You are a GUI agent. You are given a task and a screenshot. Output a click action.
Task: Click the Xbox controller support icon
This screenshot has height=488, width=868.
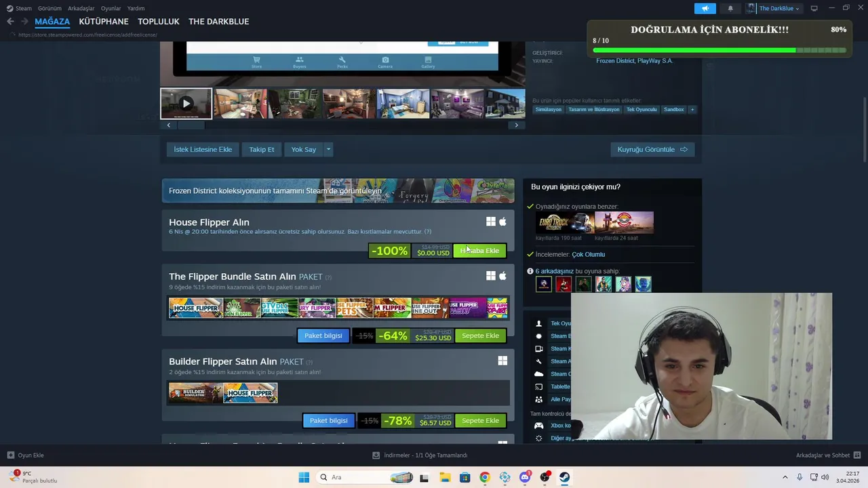(538, 426)
